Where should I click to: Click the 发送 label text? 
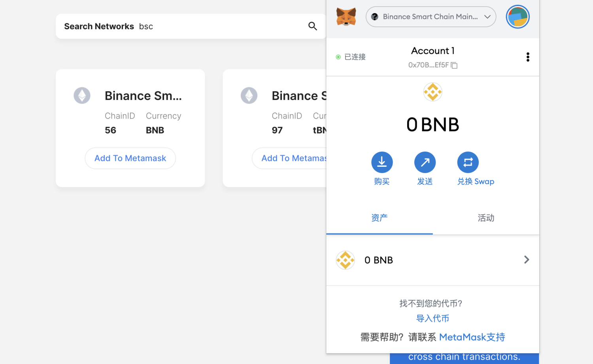425,181
